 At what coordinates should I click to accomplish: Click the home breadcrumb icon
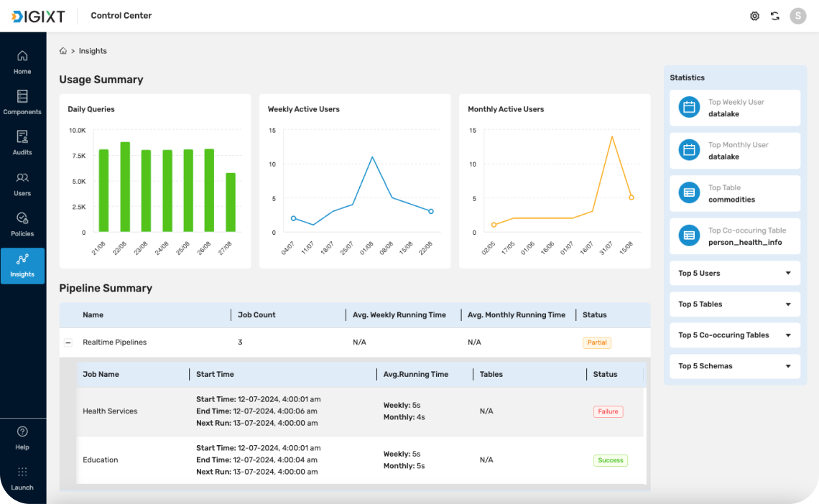pyautogui.click(x=63, y=50)
